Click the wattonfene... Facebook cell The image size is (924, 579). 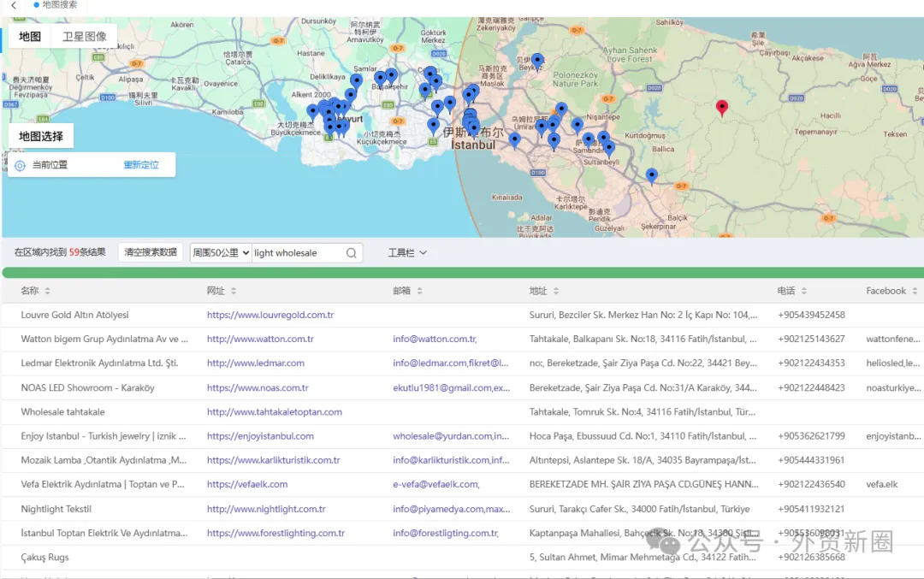pyautogui.click(x=892, y=340)
